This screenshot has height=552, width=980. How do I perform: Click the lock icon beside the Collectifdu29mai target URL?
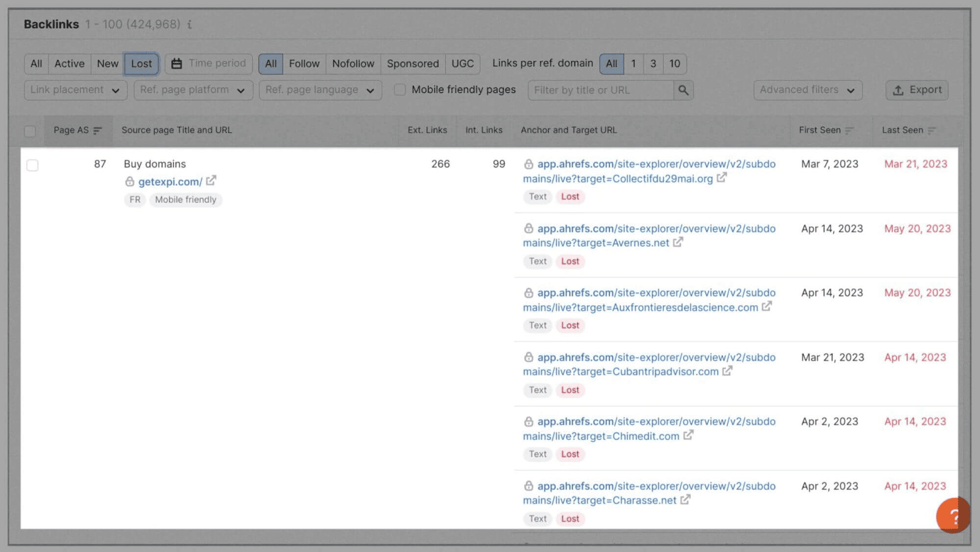pos(529,163)
